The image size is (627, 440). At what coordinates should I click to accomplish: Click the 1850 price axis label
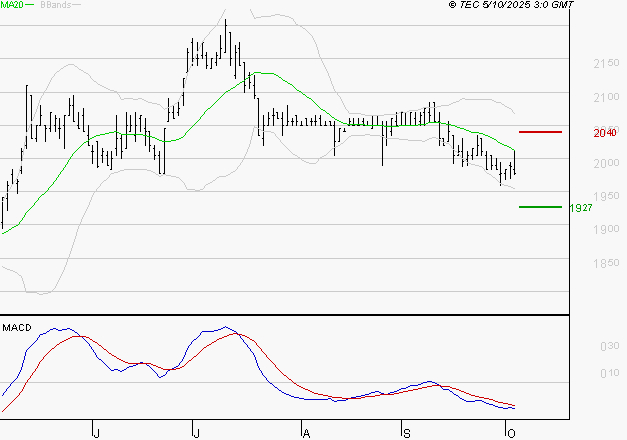coord(606,263)
